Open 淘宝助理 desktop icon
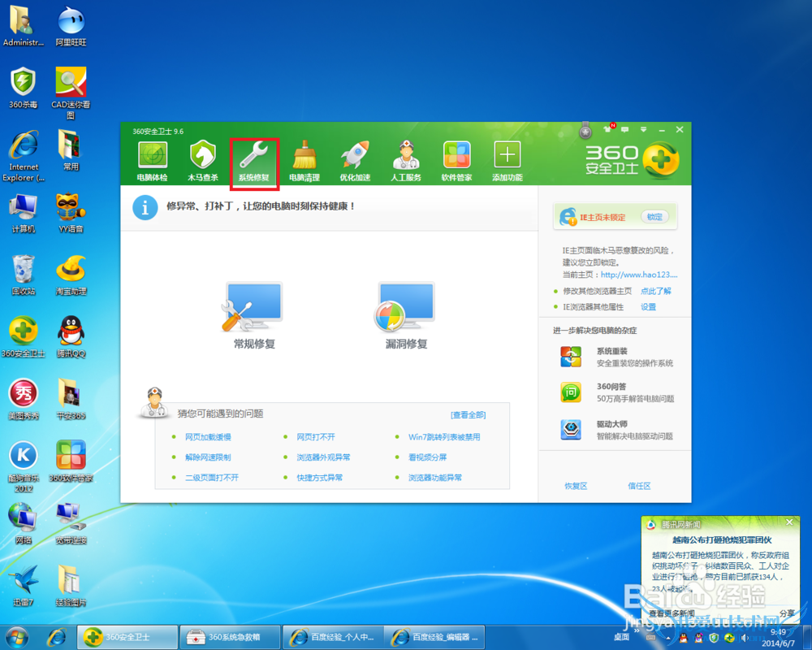 click(x=71, y=275)
